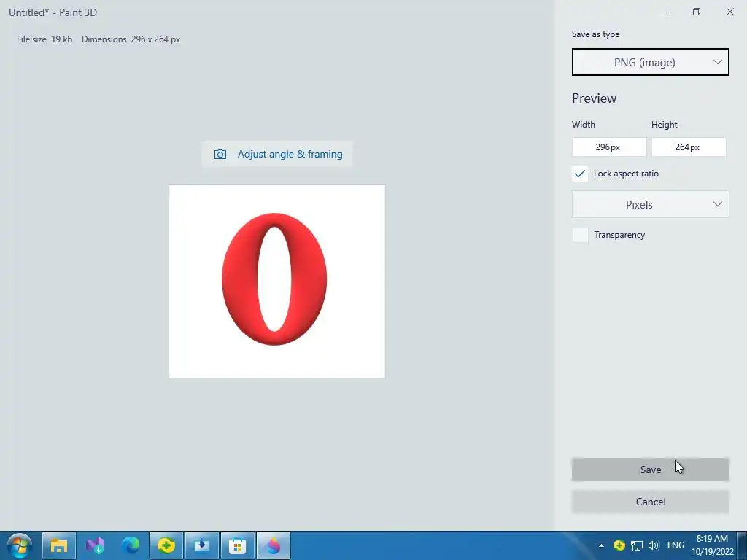Viewport: 747px width, 560px height.
Task: Minimize the Paint 3D window
Action: click(x=663, y=12)
